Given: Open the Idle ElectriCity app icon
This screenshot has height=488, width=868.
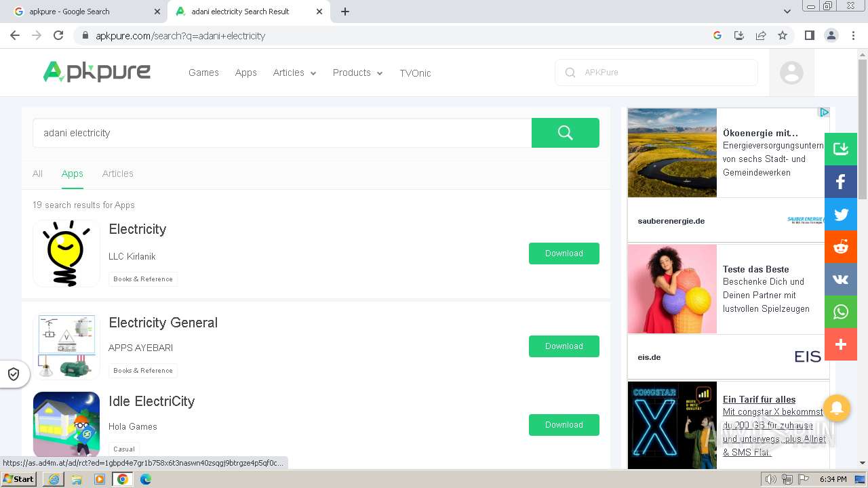Looking at the screenshot, I should click(66, 425).
